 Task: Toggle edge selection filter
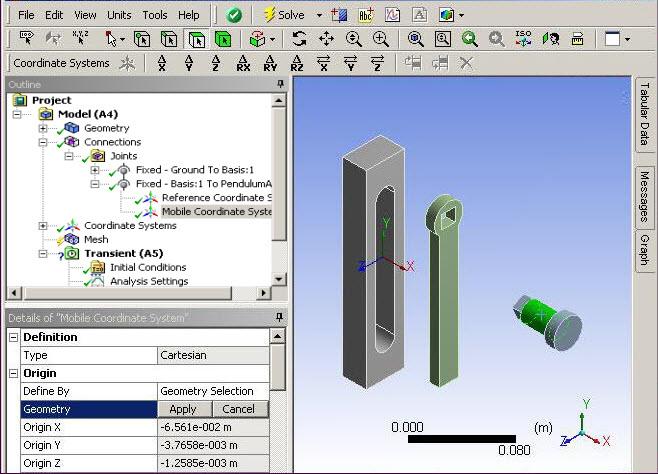click(x=169, y=39)
